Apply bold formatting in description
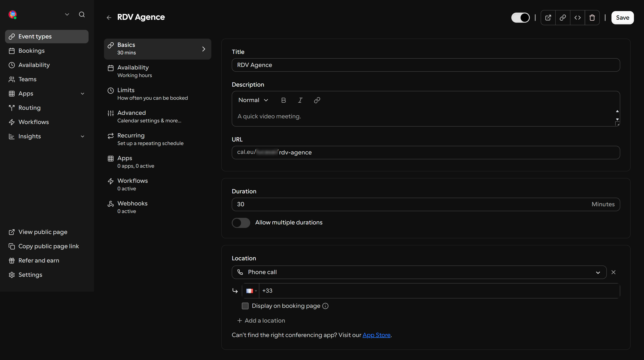Image resolution: width=644 pixels, height=360 pixels. (283, 100)
